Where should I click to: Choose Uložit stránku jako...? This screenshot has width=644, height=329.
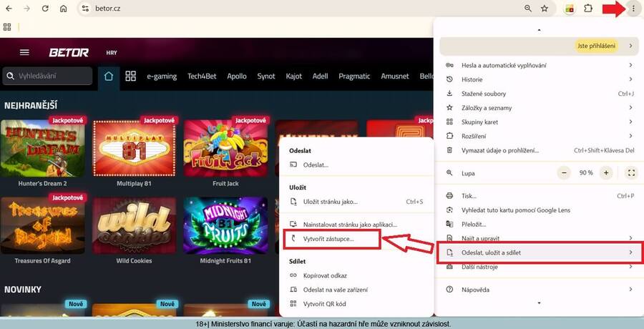tap(356, 202)
